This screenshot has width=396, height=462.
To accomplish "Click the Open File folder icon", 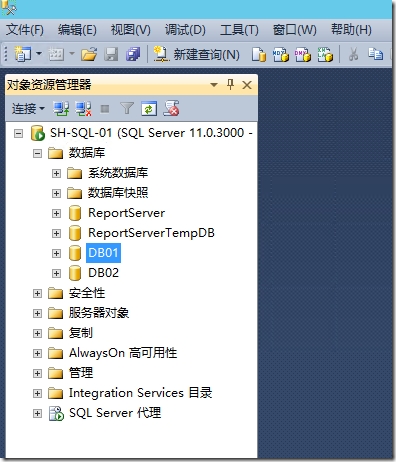I will point(89,54).
